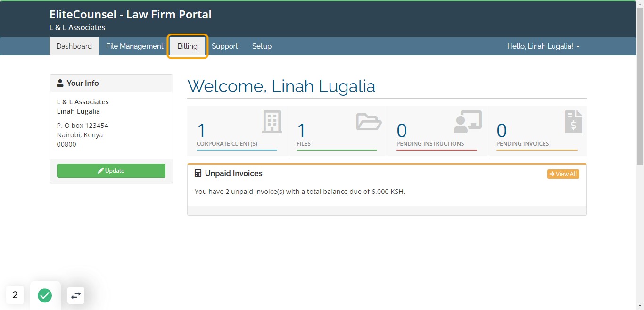Click the green Update button
The width and height of the screenshot is (644, 310).
point(111,171)
